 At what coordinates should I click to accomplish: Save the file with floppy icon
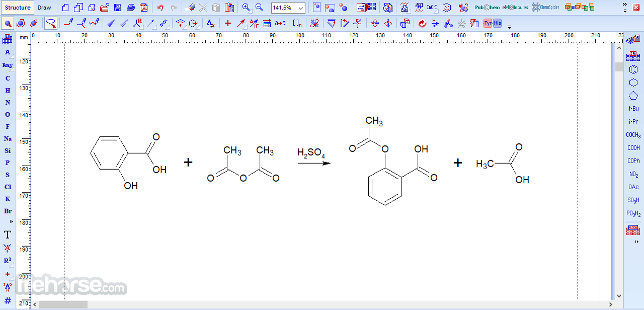(x=118, y=8)
